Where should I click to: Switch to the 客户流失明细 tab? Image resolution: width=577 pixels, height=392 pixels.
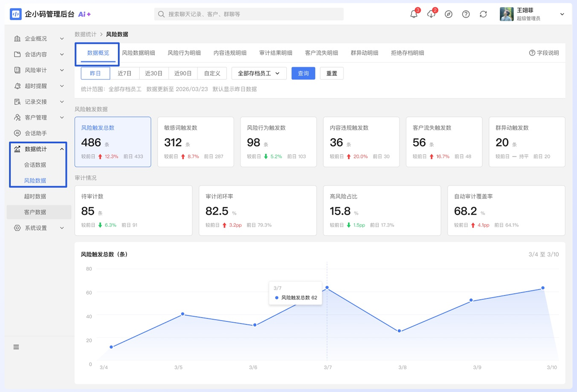point(322,53)
